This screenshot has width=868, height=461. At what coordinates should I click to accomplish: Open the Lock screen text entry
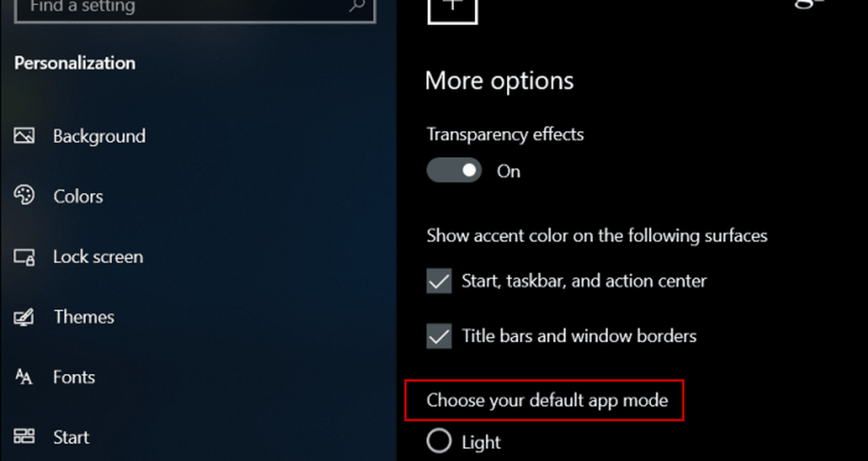tap(98, 257)
